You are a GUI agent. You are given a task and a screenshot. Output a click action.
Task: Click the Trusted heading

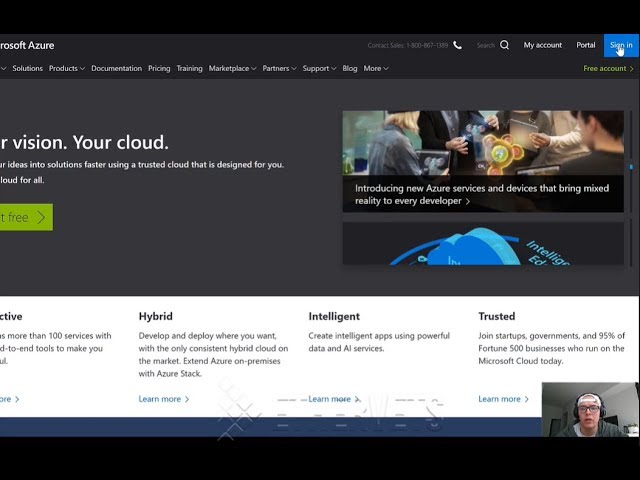click(497, 316)
